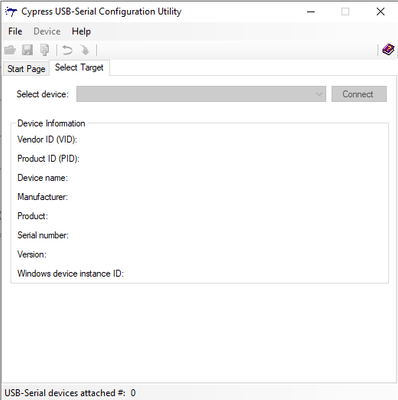Screen dimensions: 398x400
Task: Click USB-Serial devices attached status text
Action: [70, 393]
